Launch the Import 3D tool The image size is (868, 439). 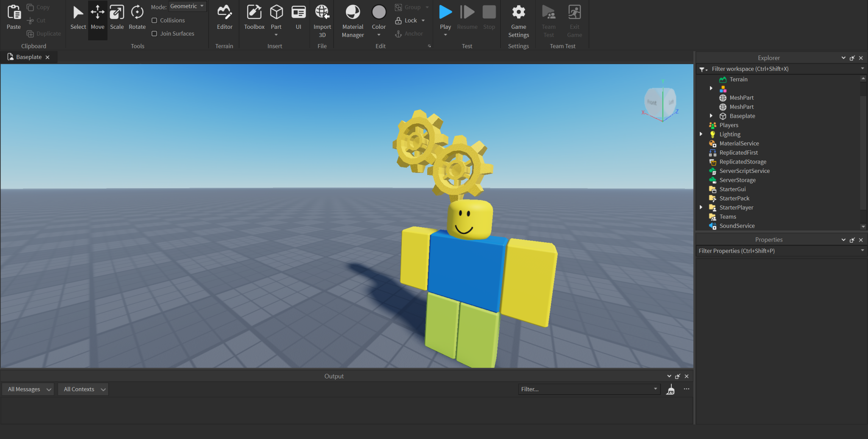click(x=322, y=20)
